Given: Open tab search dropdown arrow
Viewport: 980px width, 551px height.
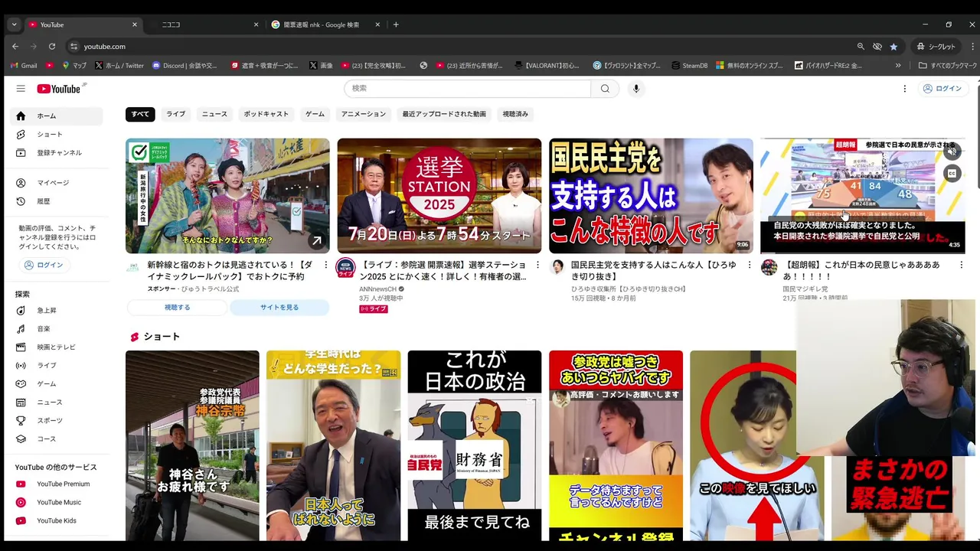Looking at the screenshot, I should pos(14,24).
